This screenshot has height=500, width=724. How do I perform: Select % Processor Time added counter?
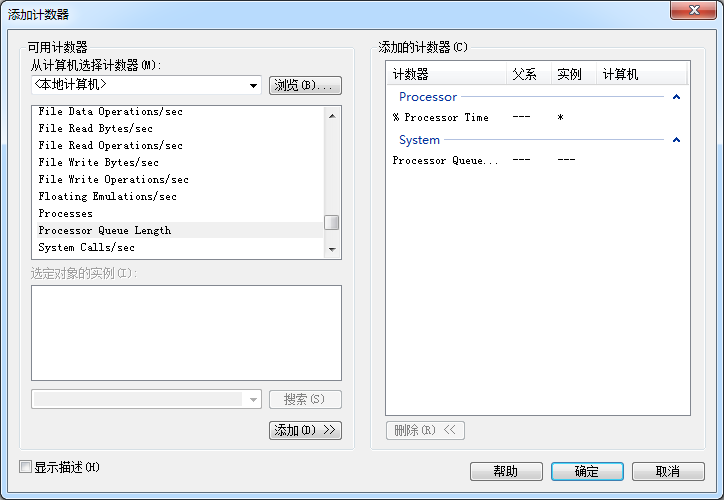(x=441, y=117)
